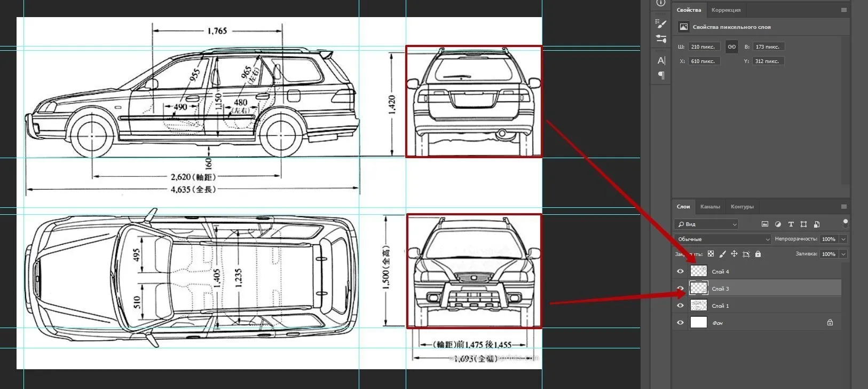Filter layers by text layer type
Viewport: 868px width, 389px height.
(791, 224)
